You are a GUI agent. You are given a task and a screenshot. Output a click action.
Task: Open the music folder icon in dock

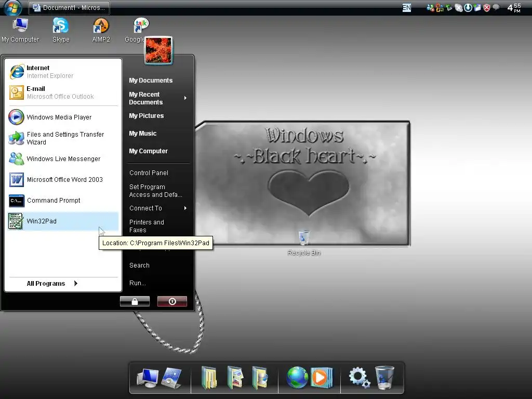pos(260,377)
